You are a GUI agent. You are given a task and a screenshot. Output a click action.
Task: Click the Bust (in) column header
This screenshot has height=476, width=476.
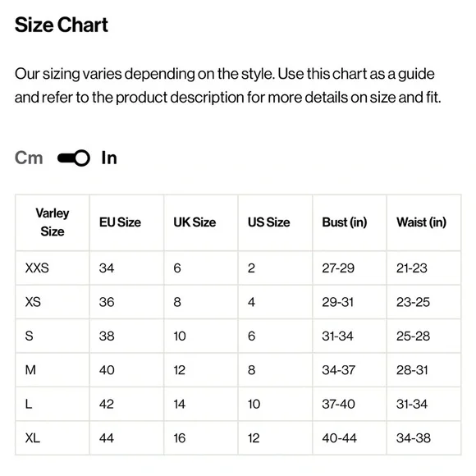coord(345,222)
